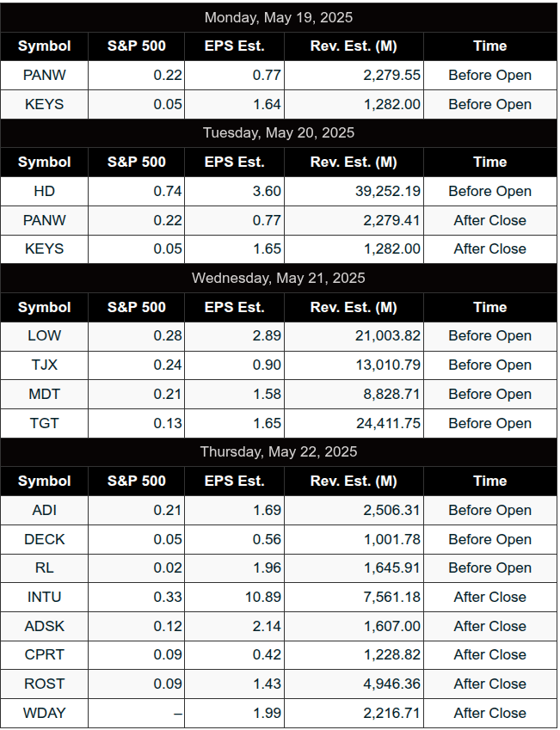Select the ROST symbol cell
This screenshot has width=560, height=730.
point(44,684)
